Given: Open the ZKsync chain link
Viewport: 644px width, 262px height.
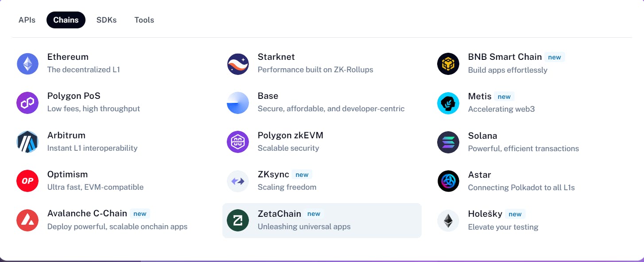Looking at the screenshot, I should click(273, 175).
